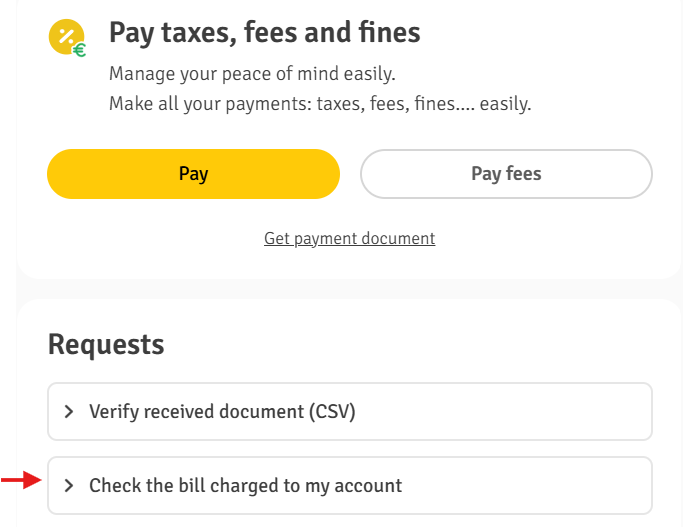
Task: Click the (CSV) label in Verify row
Action: [332, 412]
